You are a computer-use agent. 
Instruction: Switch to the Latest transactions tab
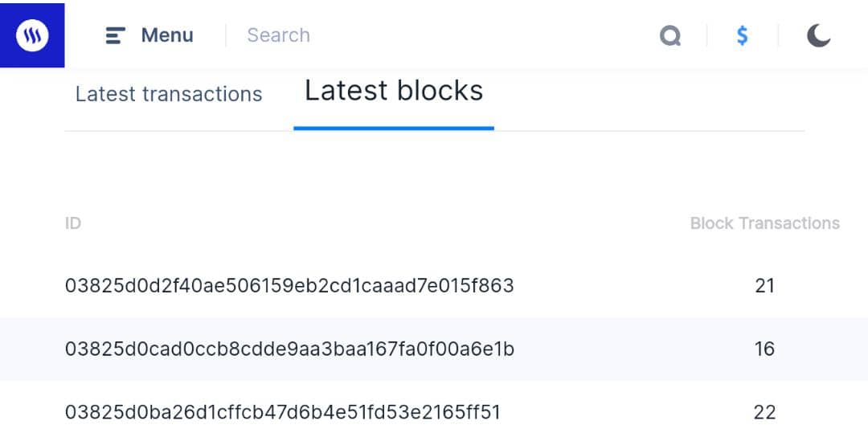point(169,94)
